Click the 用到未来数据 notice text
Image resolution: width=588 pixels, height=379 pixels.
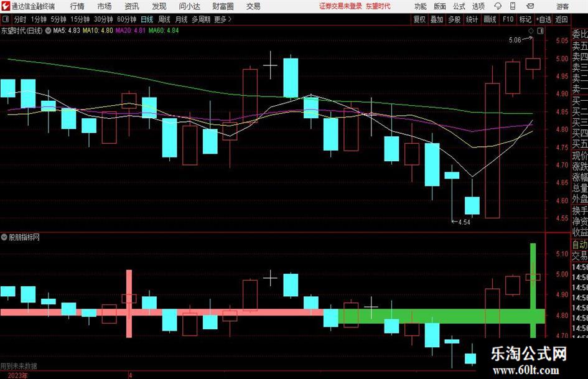pos(19,366)
